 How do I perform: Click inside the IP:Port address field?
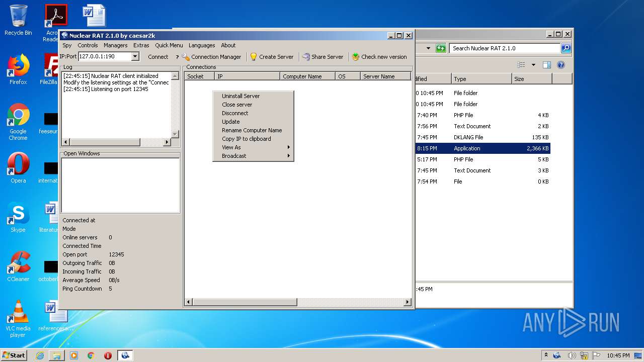tap(105, 57)
